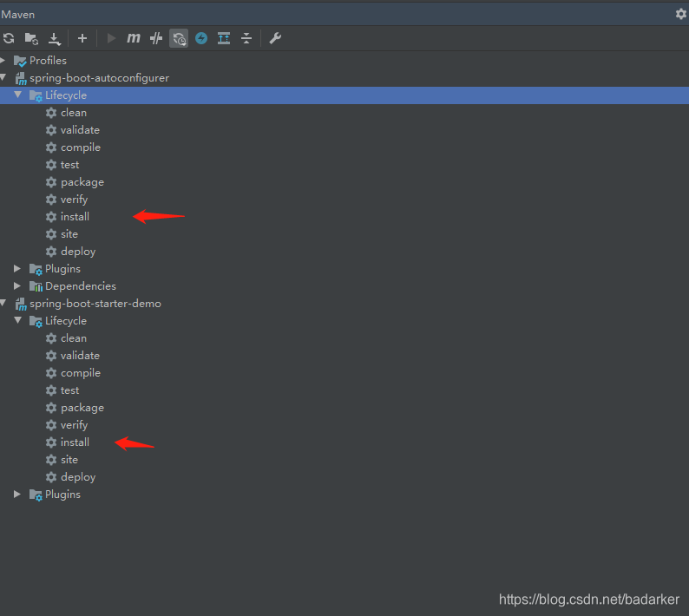Collapse autoconfigurer Lifecycle node
Image resolution: width=689 pixels, height=616 pixels.
18,95
